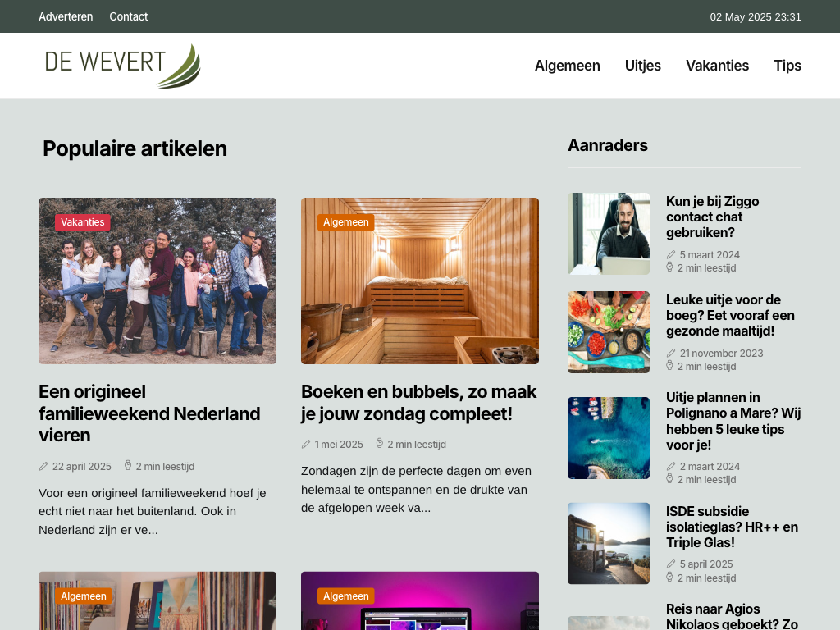The image size is (840, 630).
Task: Click watch icon under 2 maart 2024
Action: pyautogui.click(x=669, y=479)
